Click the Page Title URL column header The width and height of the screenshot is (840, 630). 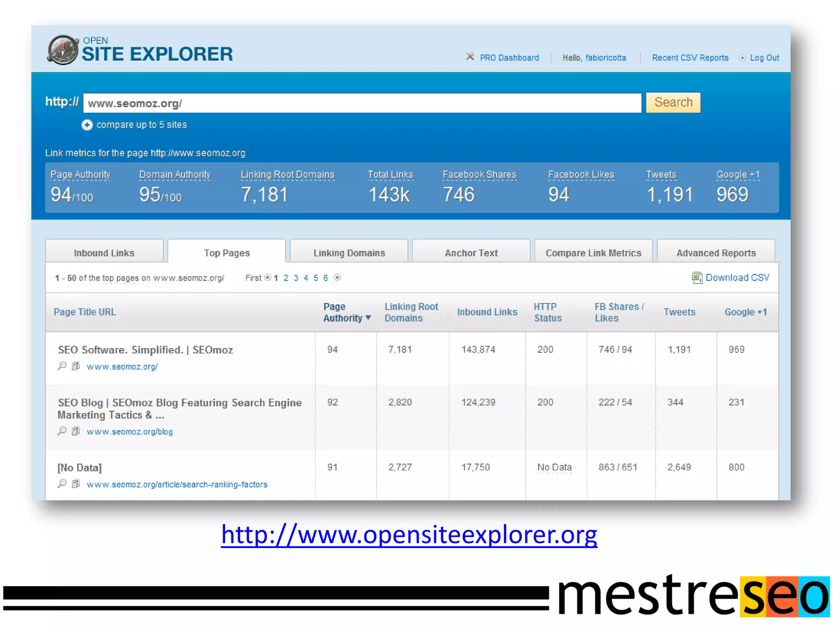85,312
